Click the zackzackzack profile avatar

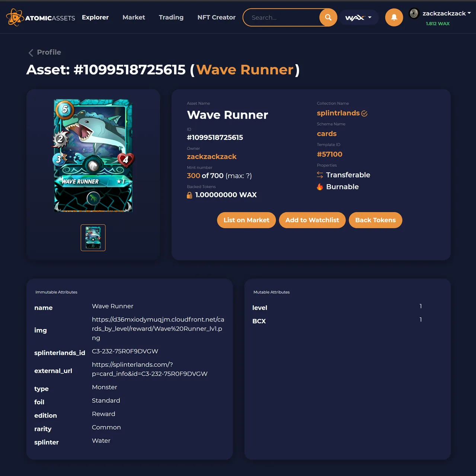pos(414,13)
